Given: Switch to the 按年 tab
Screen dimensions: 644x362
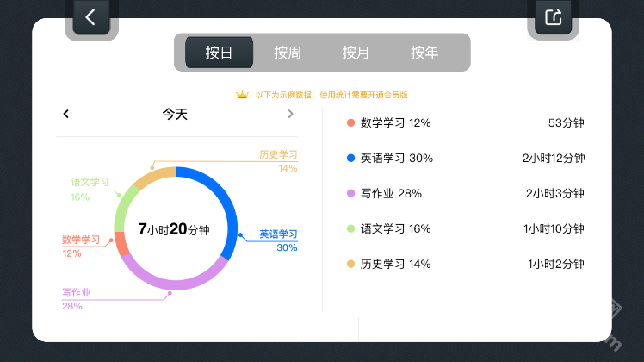Looking at the screenshot, I should (x=424, y=53).
